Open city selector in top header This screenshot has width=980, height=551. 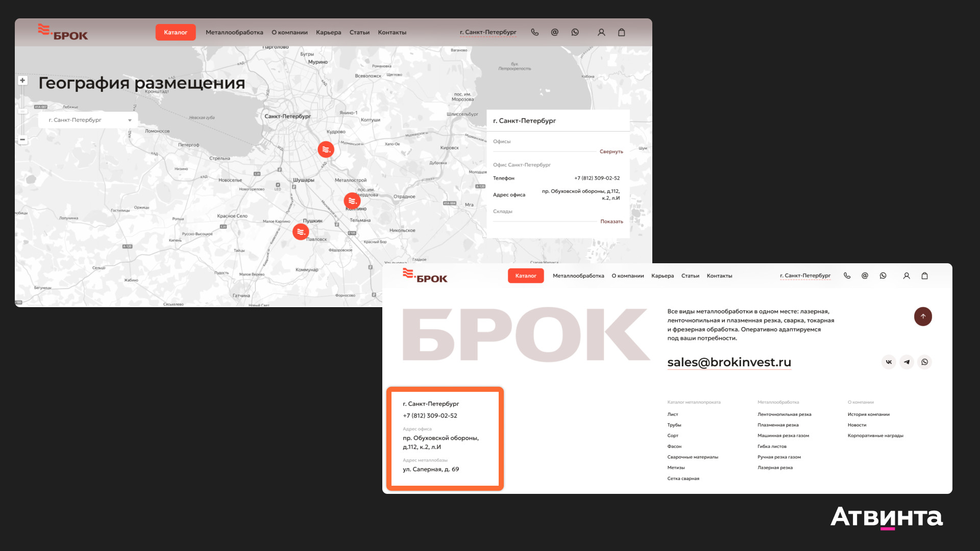488,32
